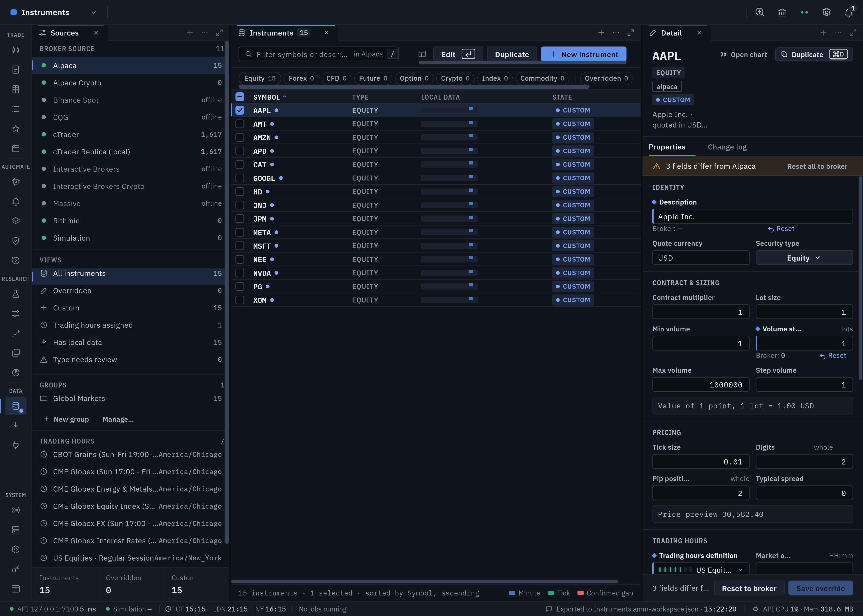Viewport: 863px width, 616px height.
Task: Focus the Filter symbols search field
Action: click(x=318, y=54)
